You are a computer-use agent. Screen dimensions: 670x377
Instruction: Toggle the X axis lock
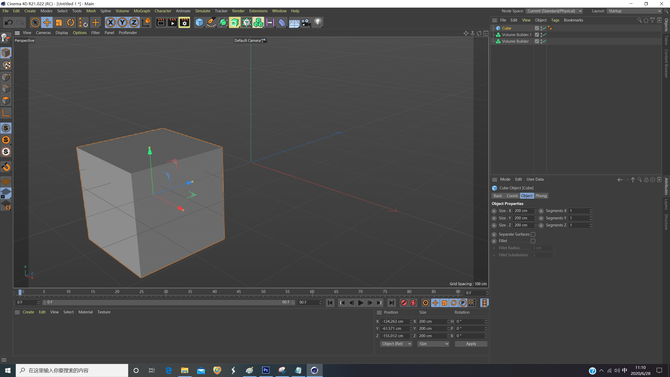(x=111, y=22)
